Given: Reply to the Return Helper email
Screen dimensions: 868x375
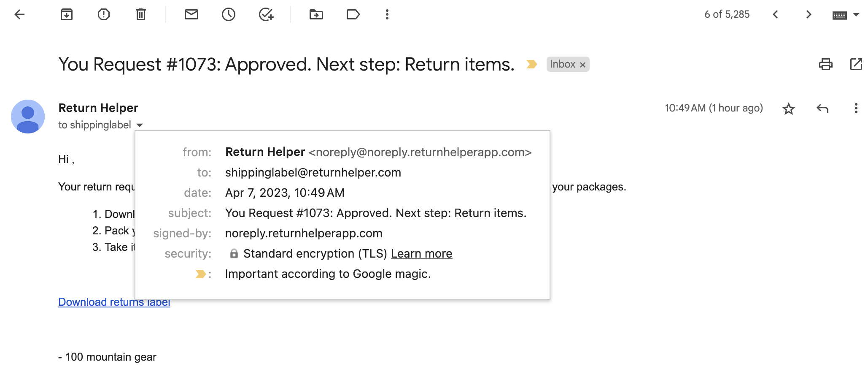Looking at the screenshot, I should [822, 109].
